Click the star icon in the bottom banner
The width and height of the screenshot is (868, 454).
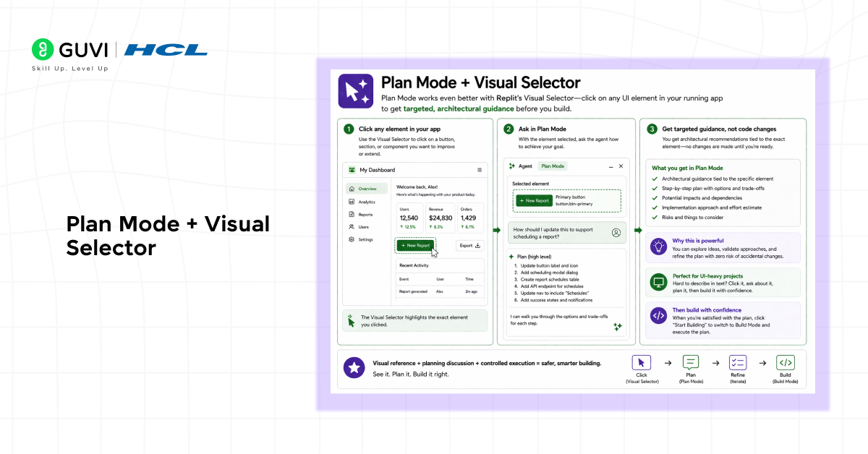(354, 367)
